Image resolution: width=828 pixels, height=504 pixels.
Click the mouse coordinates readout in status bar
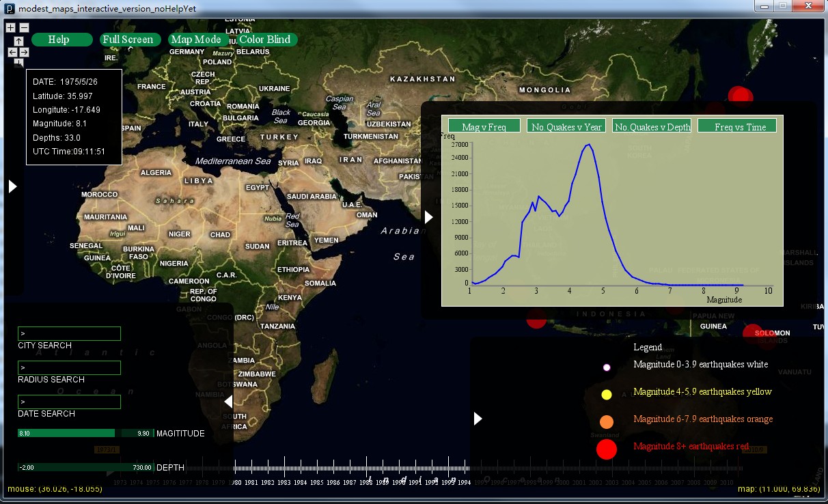click(55, 489)
